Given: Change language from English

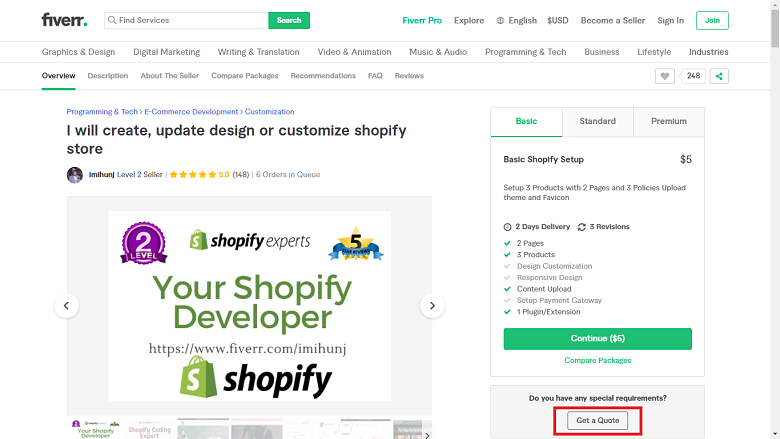Looking at the screenshot, I should tap(522, 20).
